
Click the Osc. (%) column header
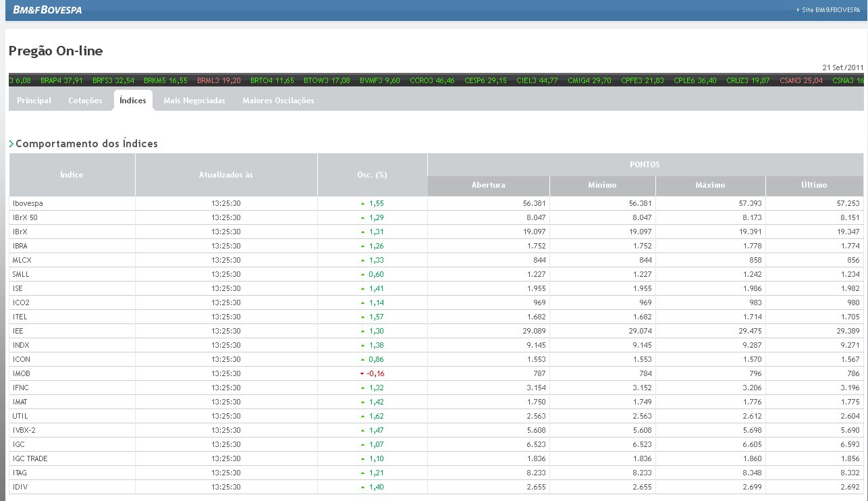(x=372, y=175)
